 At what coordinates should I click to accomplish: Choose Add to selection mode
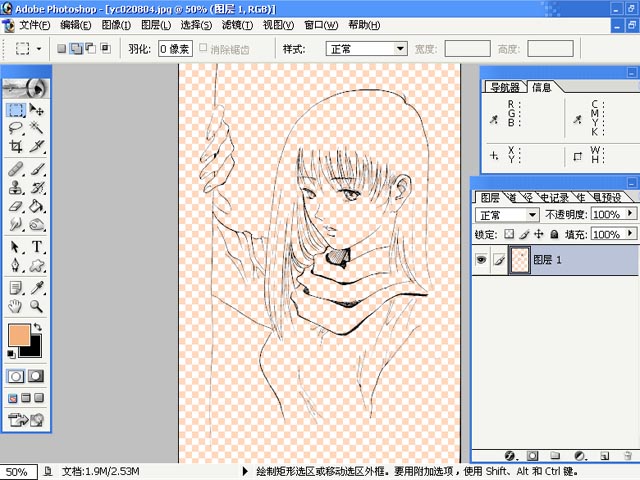(76, 49)
